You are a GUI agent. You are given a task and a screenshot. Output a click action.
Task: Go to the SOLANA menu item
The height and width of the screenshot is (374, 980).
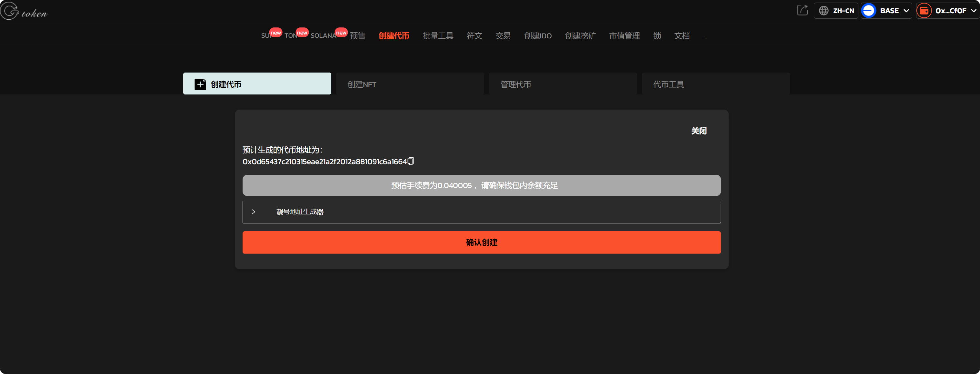pyautogui.click(x=323, y=36)
